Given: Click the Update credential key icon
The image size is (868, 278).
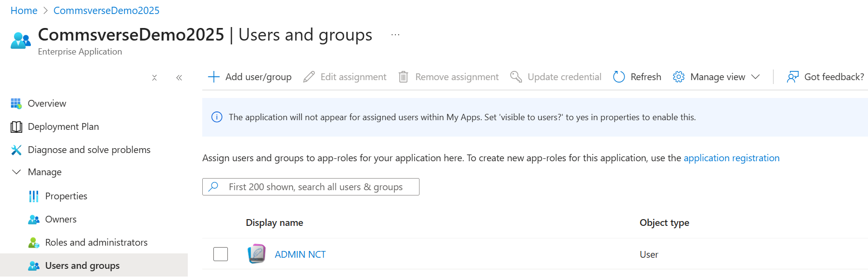Looking at the screenshot, I should [x=516, y=77].
